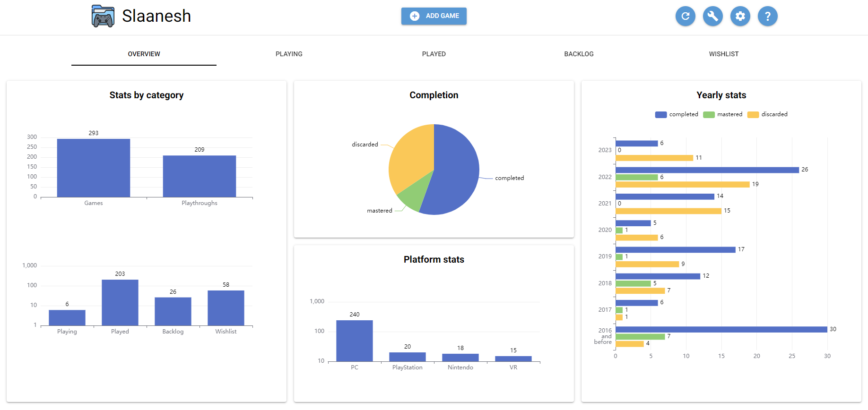Click the Nintendo bar showing 18
868x410 pixels.
coord(460,358)
